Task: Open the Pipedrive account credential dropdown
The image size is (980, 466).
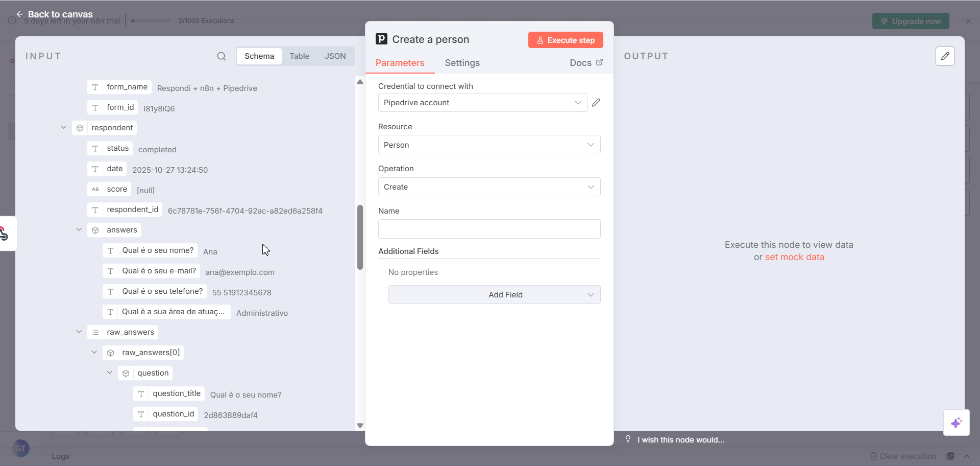Action: [x=483, y=103]
